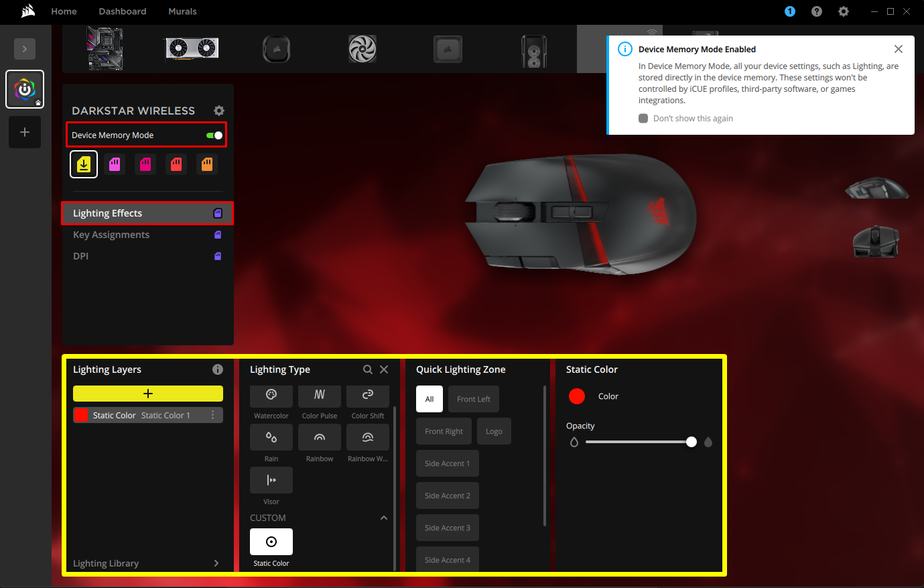Add a new lighting layer

(x=147, y=393)
